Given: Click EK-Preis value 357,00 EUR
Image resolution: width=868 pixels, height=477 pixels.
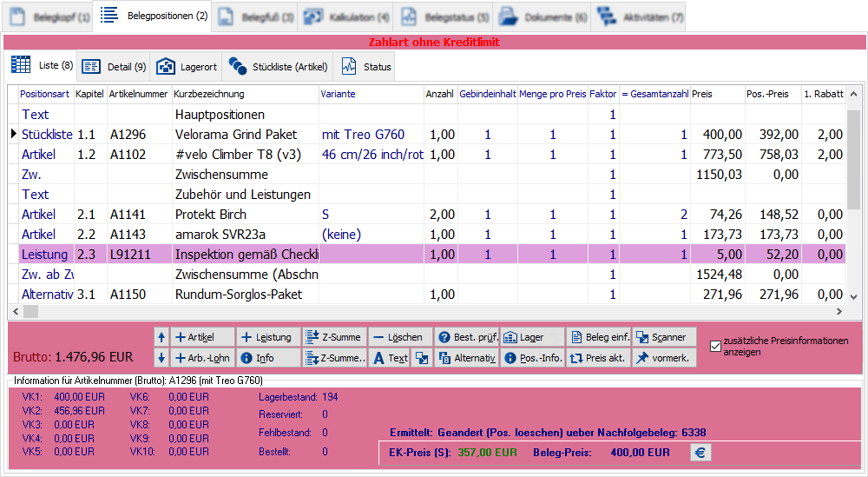Looking at the screenshot, I should tap(487, 453).
